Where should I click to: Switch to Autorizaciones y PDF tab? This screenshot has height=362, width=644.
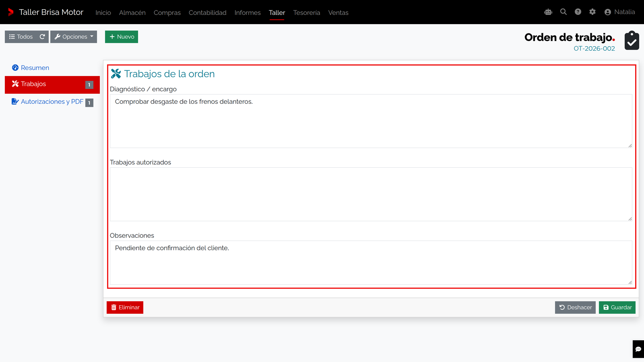click(52, 102)
